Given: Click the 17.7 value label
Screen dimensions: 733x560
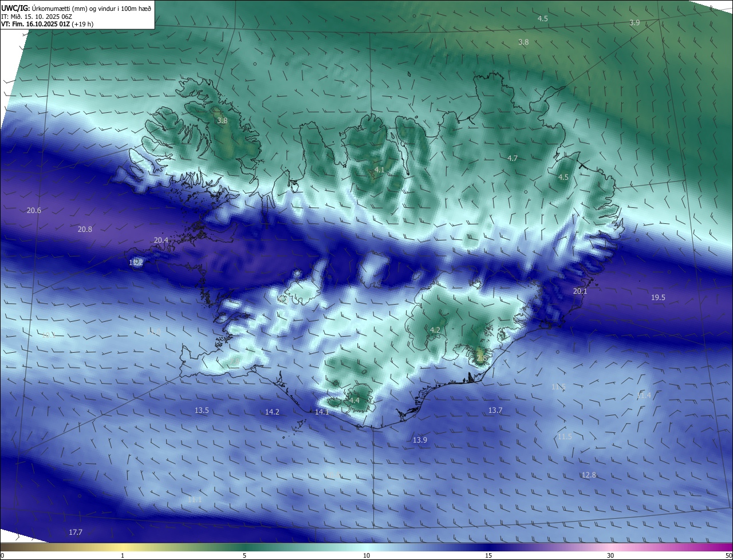Looking at the screenshot, I should tap(76, 532).
